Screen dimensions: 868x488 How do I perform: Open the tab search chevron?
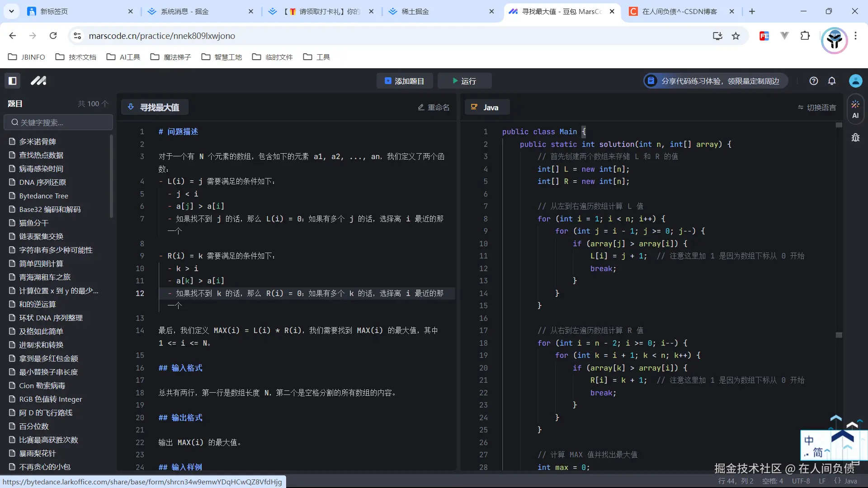(x=11, y=11)
